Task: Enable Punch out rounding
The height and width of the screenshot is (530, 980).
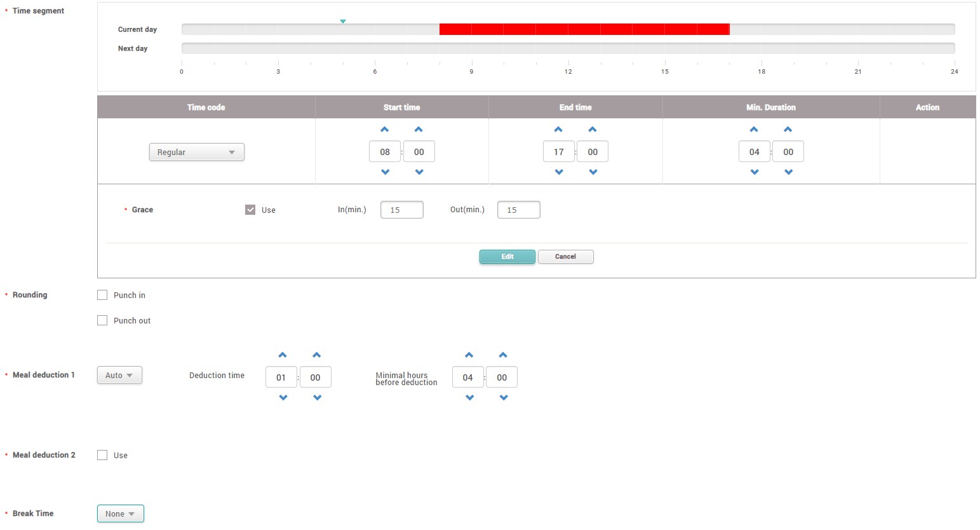Action: [102, 320]
